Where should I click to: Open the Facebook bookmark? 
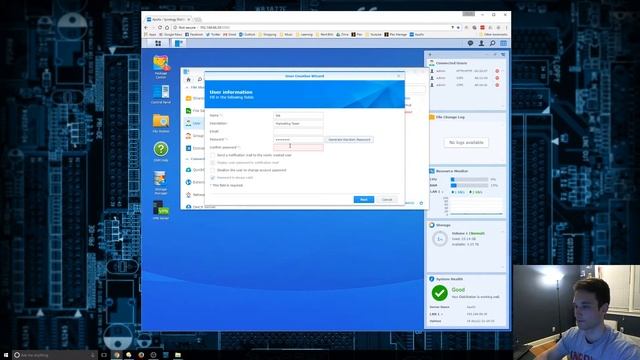coord(194,35)
